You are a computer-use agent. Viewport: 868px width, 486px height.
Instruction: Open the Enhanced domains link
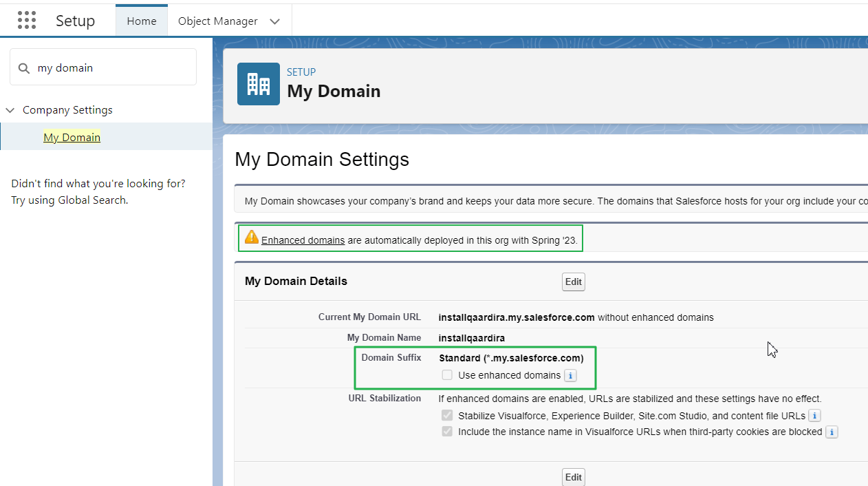click(x=303, y=240)
